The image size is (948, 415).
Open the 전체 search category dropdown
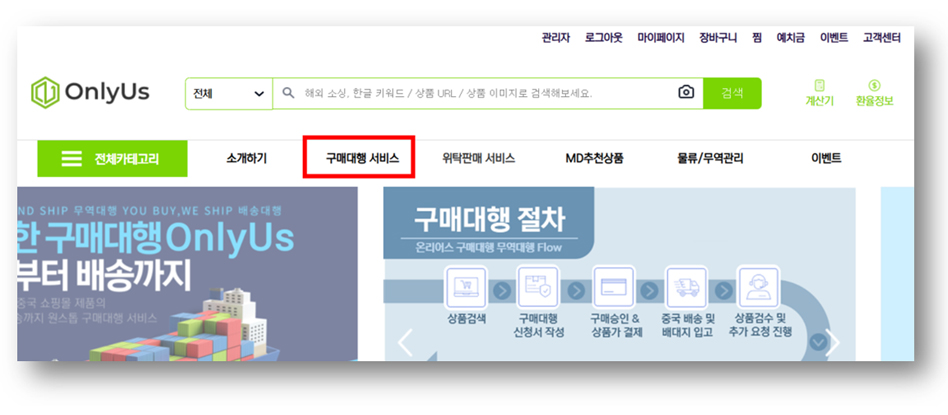[x=228, y=93]
